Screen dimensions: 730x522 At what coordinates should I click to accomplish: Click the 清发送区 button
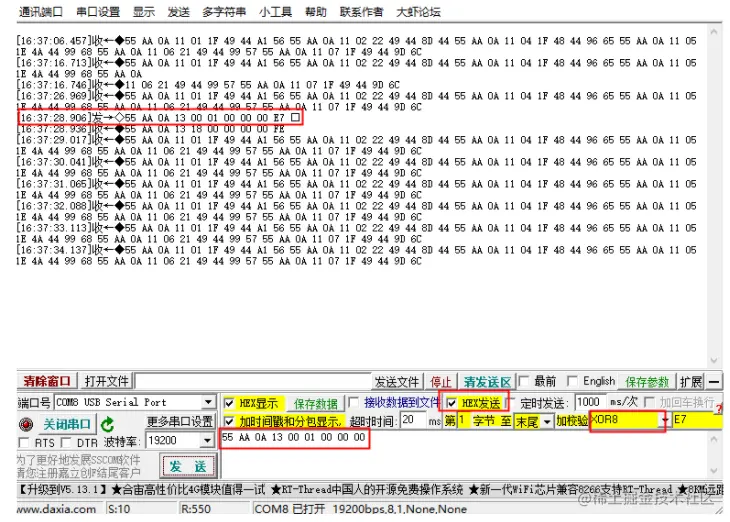point(487,382)
